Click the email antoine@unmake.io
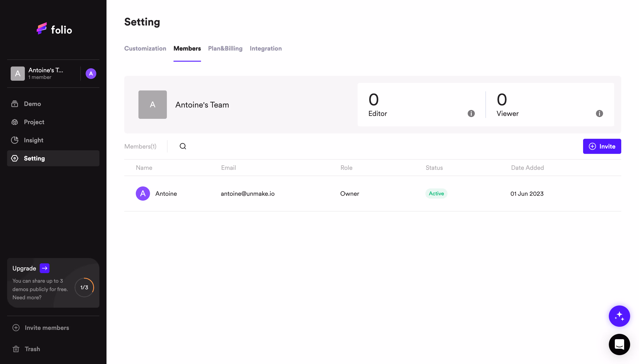The width and height of the screenshot is (639, 364). tap(248, 194)
